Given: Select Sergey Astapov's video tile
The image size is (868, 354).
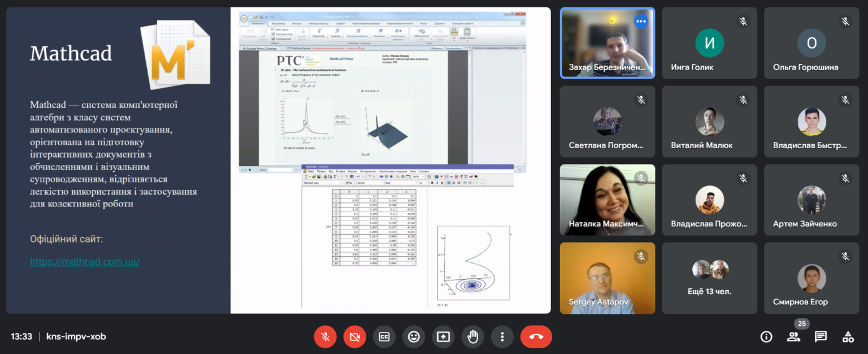Looking at the screenshot, I should click(607, 278).
